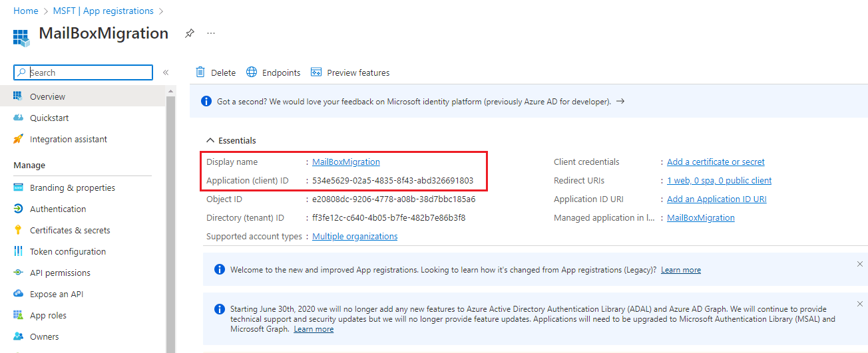The height and width of the screenshot is (353, 868).
Task: Open API permissions page
Action: pos(60,273)
